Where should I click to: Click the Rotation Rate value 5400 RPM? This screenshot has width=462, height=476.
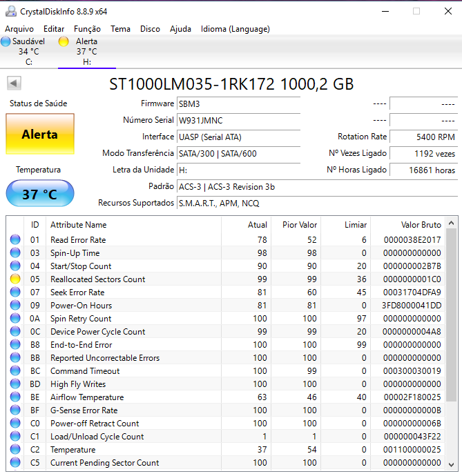coord(423,137)
